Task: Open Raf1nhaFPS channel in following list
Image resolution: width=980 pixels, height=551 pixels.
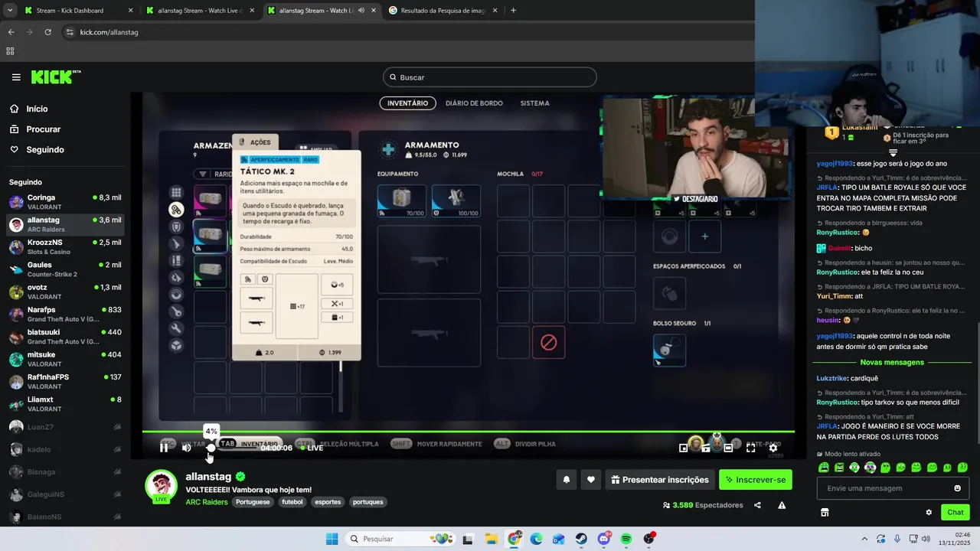Action: tap(65, 382)
